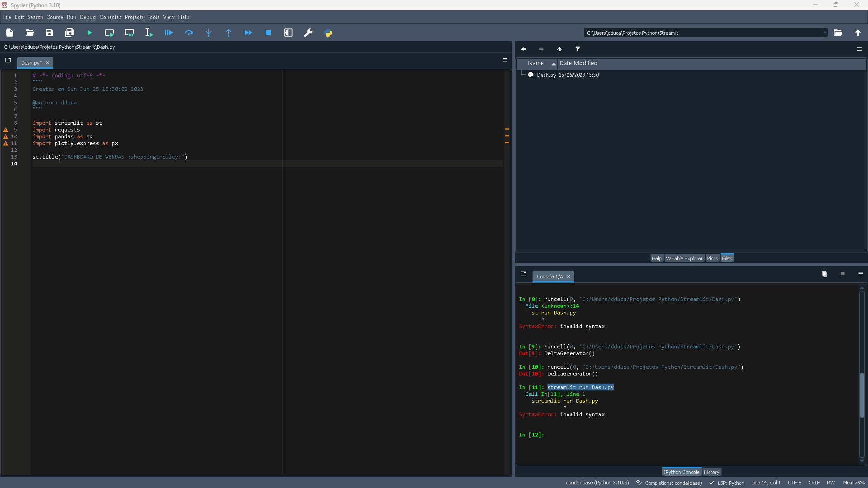Screen dimensions: 868x488
Task: Click the filter files icon in file panel
Action: point(578,49)
